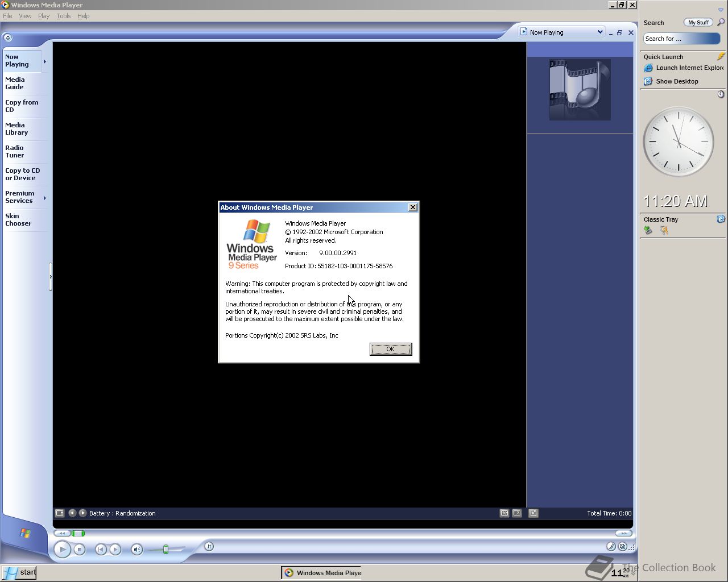Open the Help menu
The height and width of the screenshot is (582, 728).
tap(84, 16)
